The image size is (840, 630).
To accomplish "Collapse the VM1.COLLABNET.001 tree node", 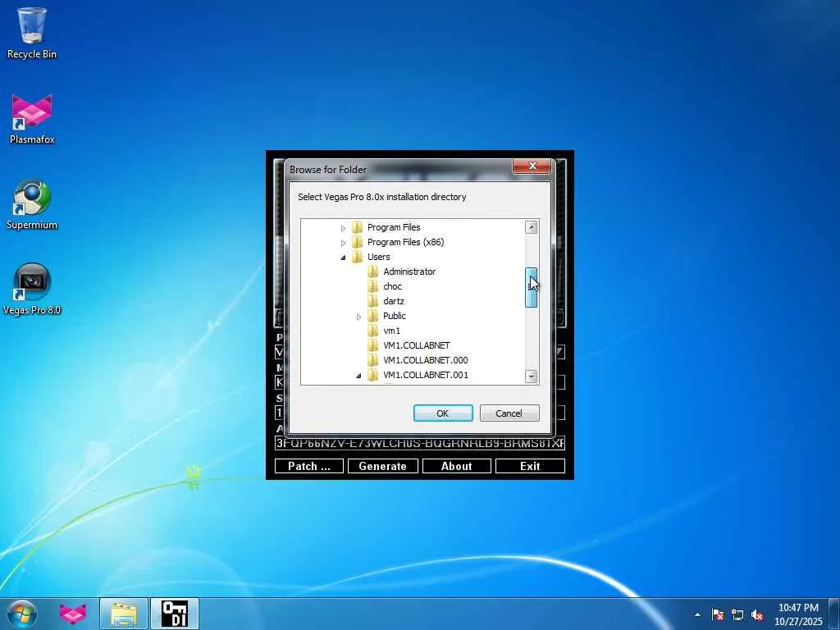I will (x=359, y=376).
